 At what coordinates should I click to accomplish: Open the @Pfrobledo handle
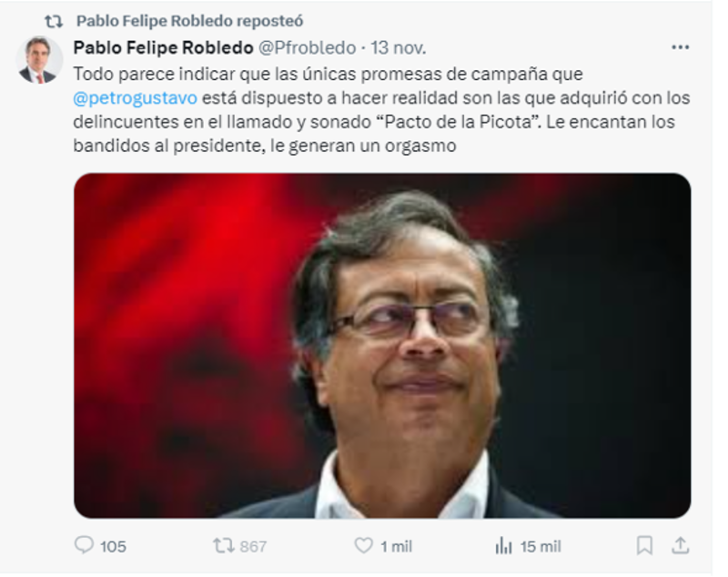(x=307, y=47)
